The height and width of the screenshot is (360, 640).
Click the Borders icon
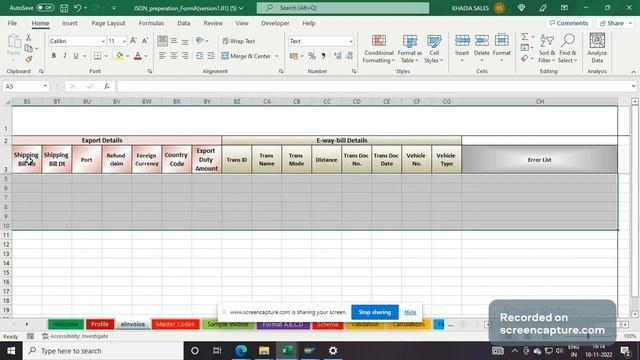point(98,56)
